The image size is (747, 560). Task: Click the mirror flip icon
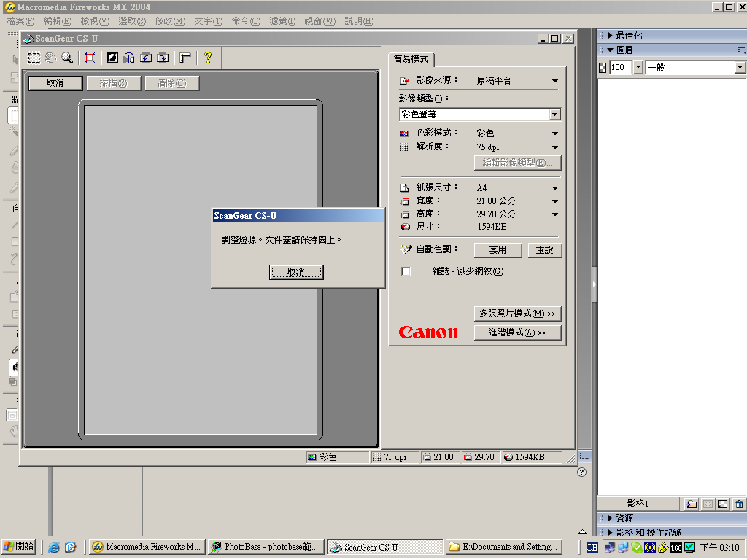coord(128,58)
